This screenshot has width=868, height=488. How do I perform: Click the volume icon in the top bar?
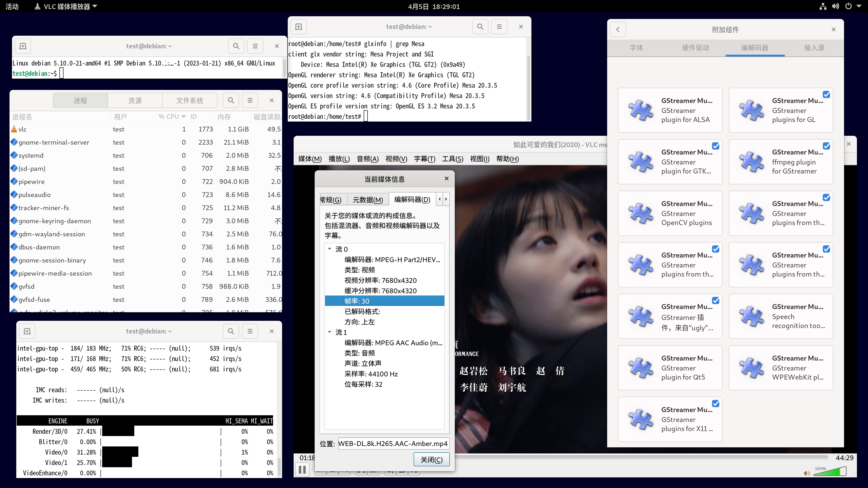click(x=836, y=6)
